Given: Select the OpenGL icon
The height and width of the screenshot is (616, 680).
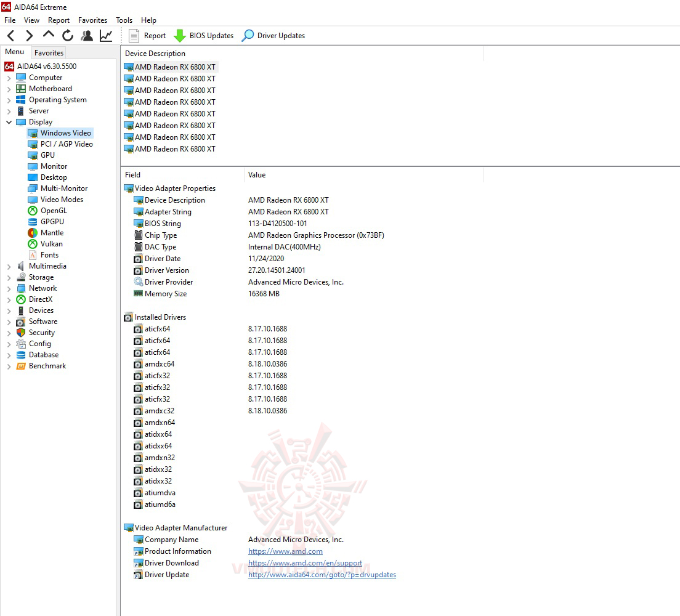Looking at the screenshot, I should point(33,211).
